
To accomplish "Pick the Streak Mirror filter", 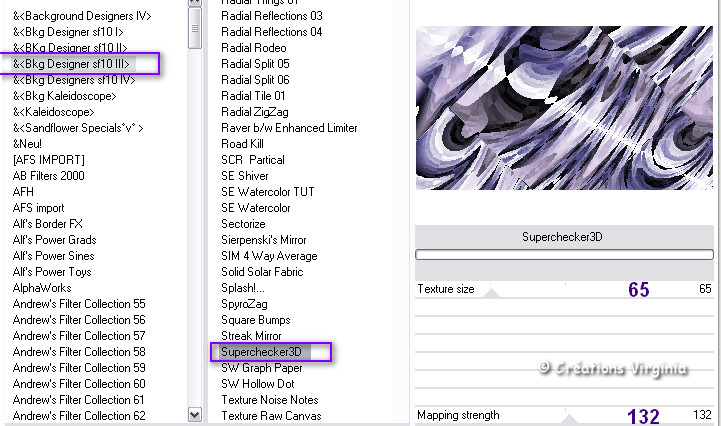I will click(251, 336).
